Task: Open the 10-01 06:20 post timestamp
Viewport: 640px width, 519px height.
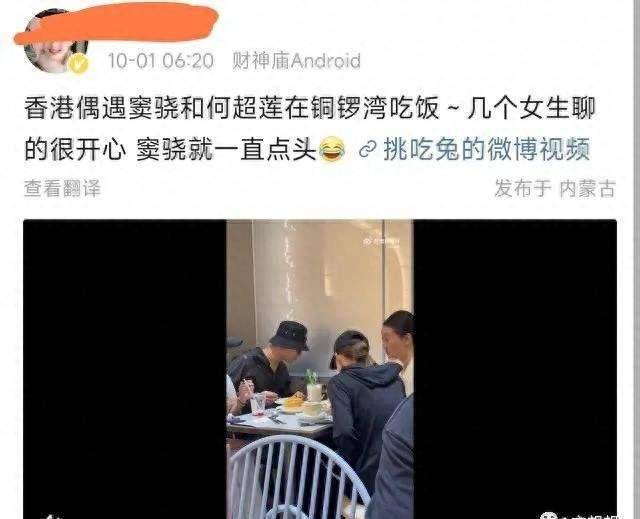Action: tap(160, 61)
